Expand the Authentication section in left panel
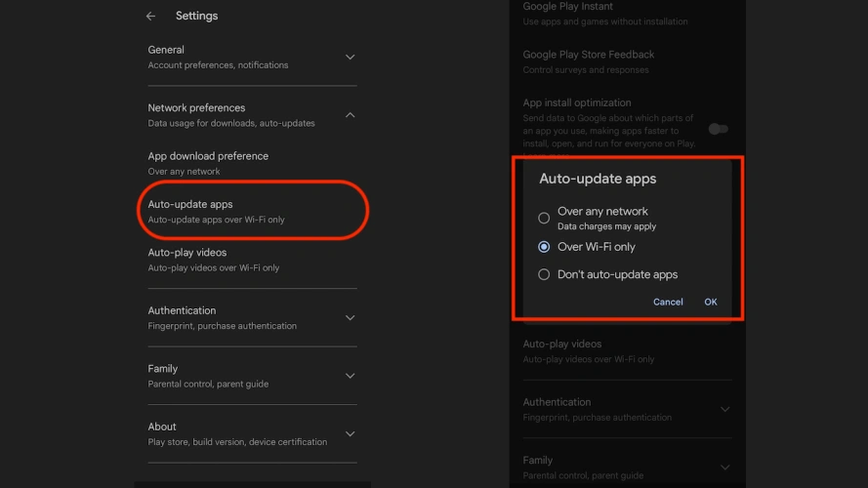This screenshot has width=868, height=488. pos(350,317)
